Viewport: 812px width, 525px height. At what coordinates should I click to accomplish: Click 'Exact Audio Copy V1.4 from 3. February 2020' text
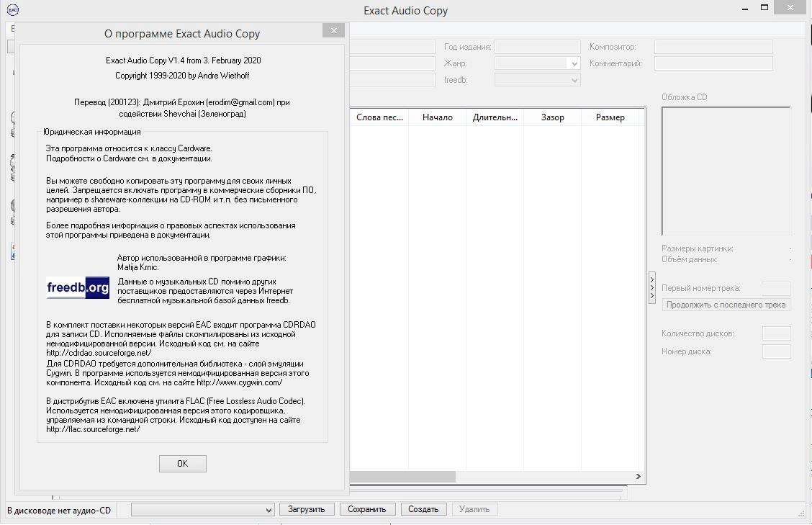point(184,60)
